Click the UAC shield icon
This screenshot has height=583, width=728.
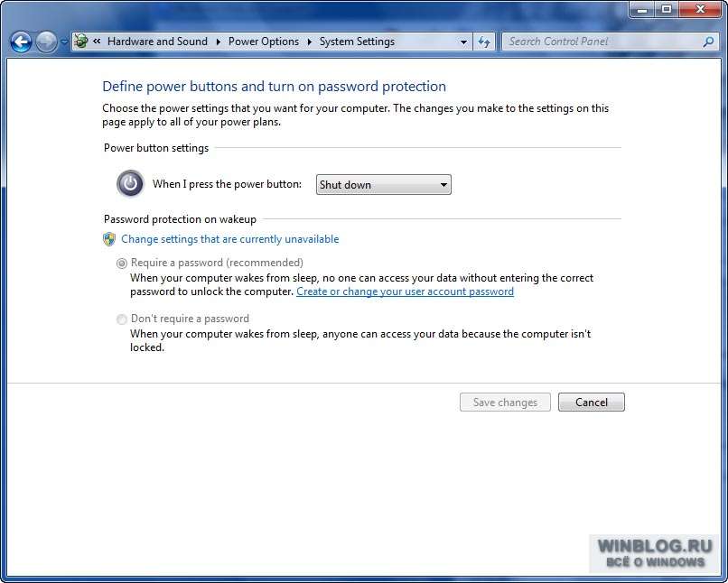tap(109, 239)
